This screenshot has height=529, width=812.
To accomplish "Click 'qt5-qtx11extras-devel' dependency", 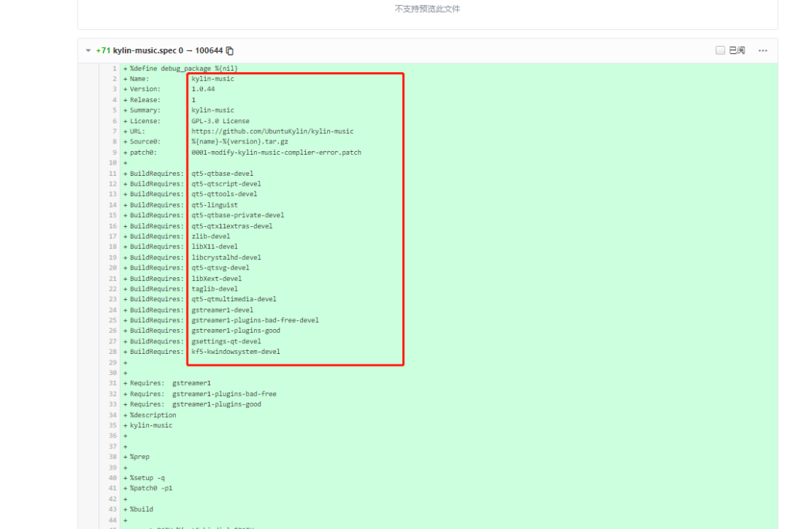I will click(x=232, y=226).
